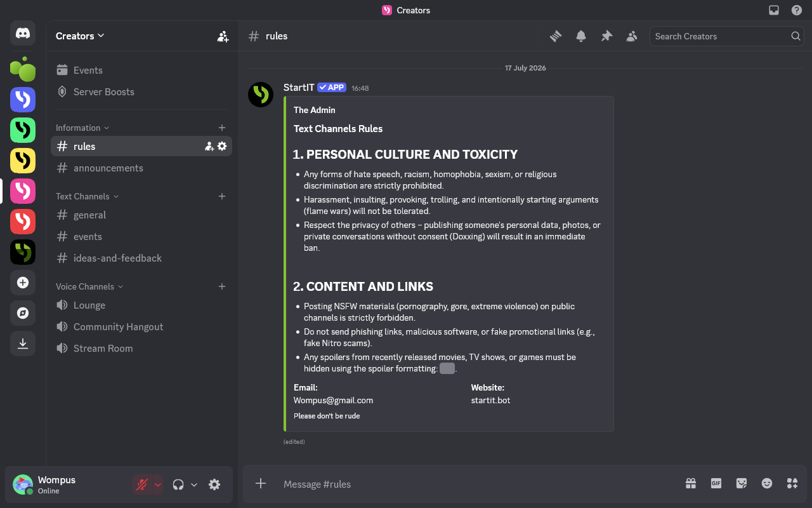Click the StartIT bot avatar
The image size is (812, 508).
(x=261, y=95)
